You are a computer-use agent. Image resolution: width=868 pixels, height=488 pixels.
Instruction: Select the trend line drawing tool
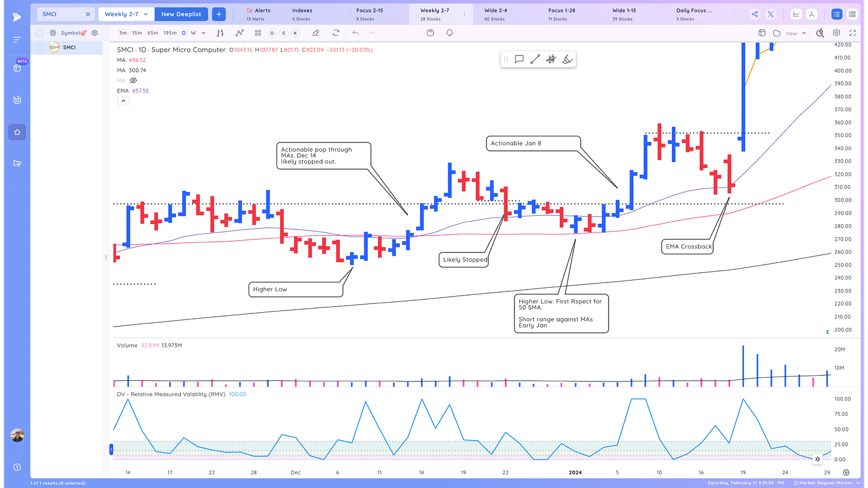tap(535, 59)
